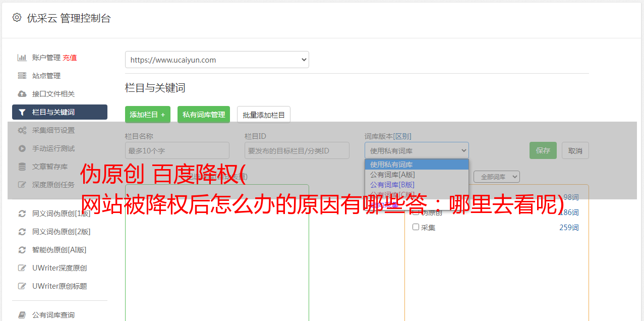644x321 pixels.
Task: Tick the 采集 checkbox
Action: tap(416, 227)
